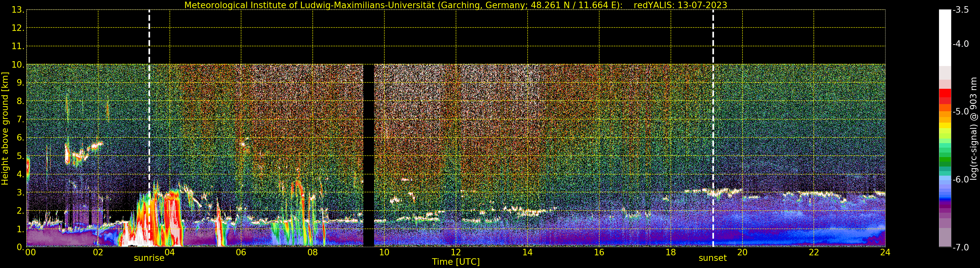Click the black data gap column before 10 UTC
The image size is (980, 268).
[x=369, y=155]
